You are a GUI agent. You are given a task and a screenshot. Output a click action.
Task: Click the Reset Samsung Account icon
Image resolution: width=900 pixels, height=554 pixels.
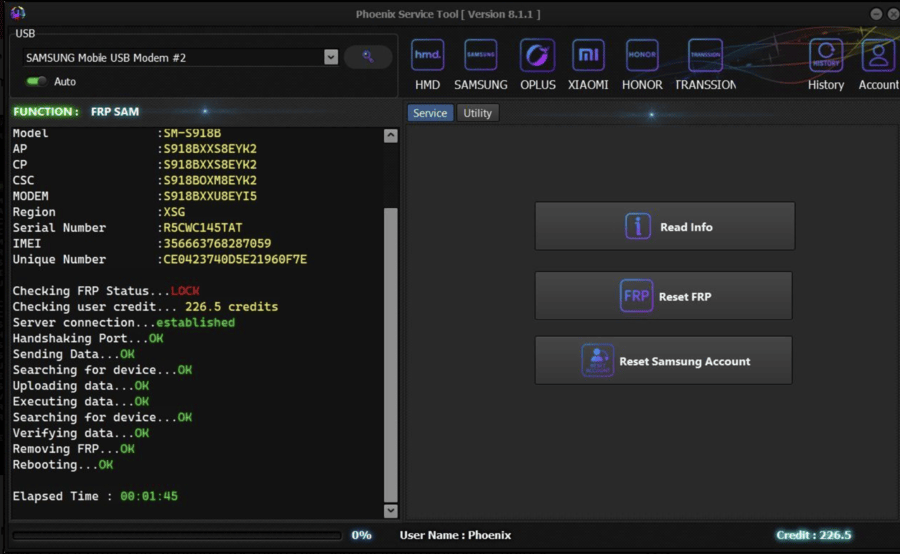click(x=598, y=361)
